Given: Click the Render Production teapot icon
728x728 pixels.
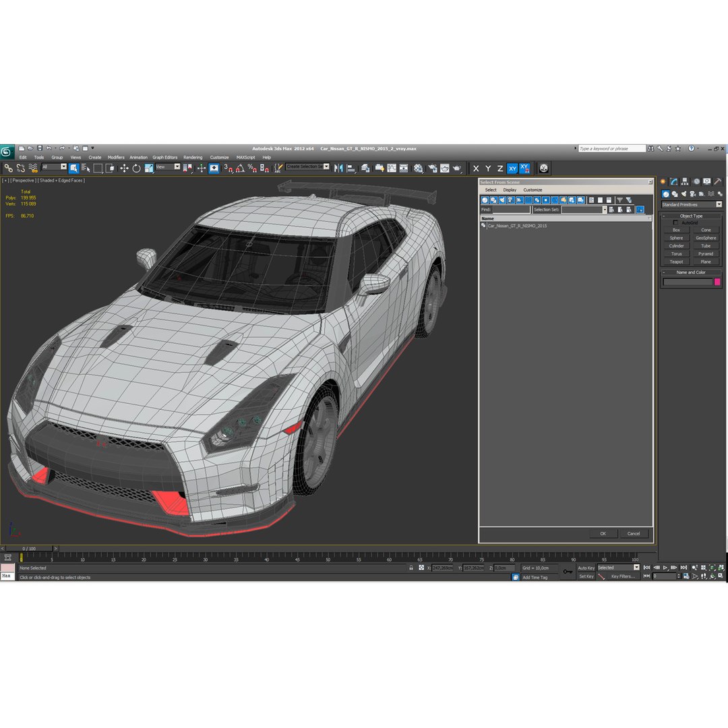Looking at the screenshot, I should click(457, 169).
